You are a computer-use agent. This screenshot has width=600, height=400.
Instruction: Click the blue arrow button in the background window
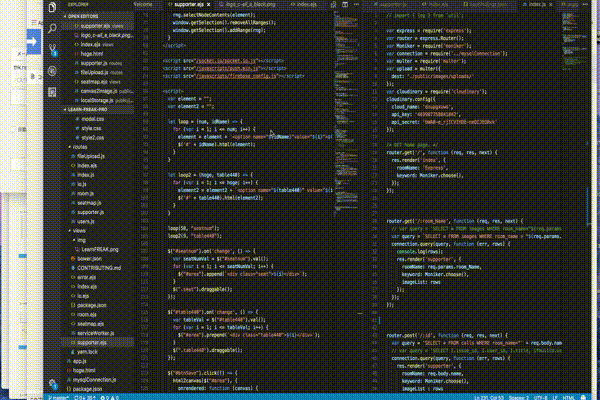[34, 41]
